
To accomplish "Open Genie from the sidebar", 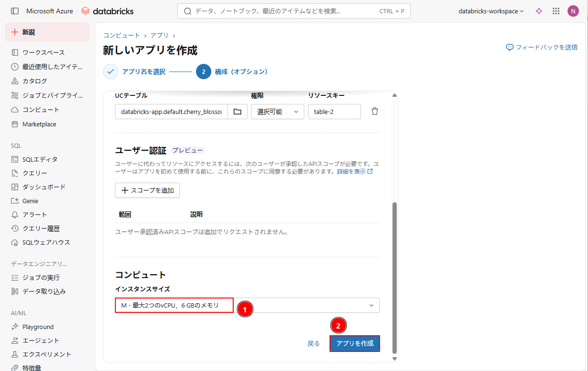I will tap(30, 201).
